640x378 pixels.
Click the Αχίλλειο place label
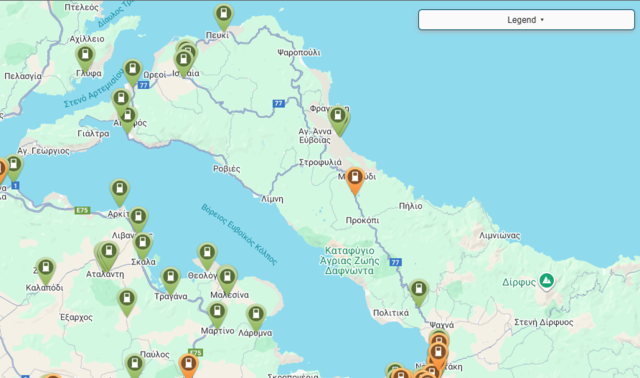point(87,39)
